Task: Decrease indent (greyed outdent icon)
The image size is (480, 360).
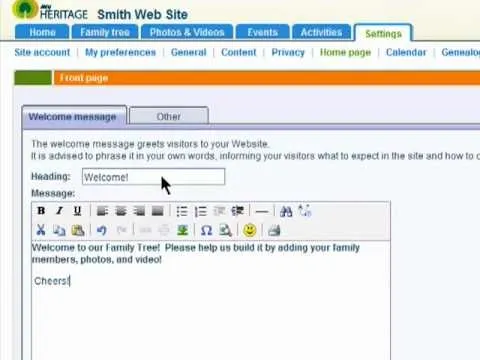Action: point(219,211)
